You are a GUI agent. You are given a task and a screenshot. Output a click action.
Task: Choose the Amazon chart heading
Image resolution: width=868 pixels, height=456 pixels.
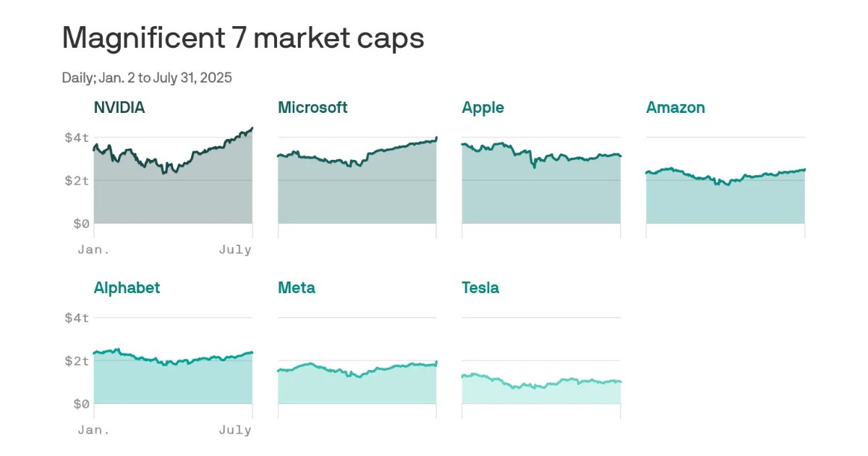click(x=675, y=108)
